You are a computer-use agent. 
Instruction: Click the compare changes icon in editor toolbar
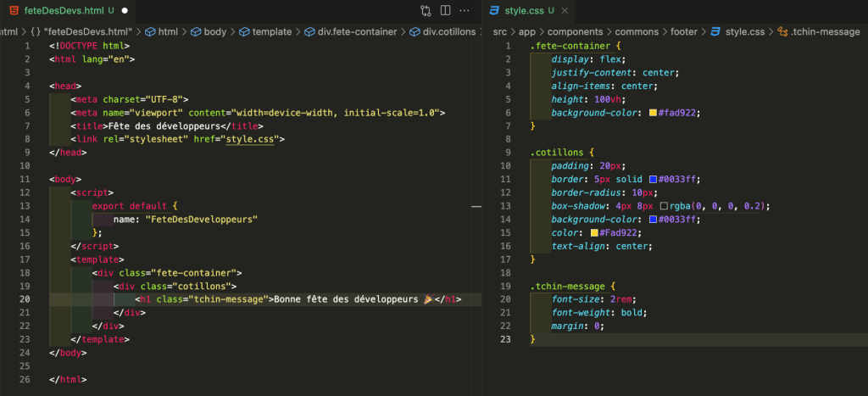pyautogui.click(x=426, y=10)
